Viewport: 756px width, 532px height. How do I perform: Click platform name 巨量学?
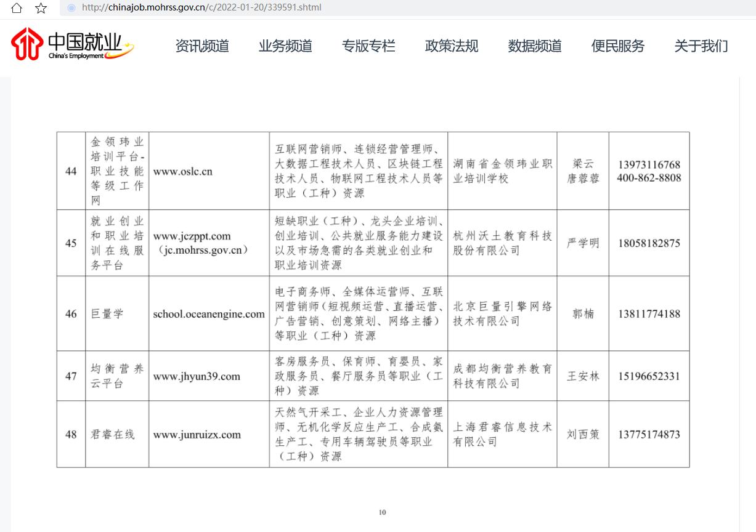point(107,314)
